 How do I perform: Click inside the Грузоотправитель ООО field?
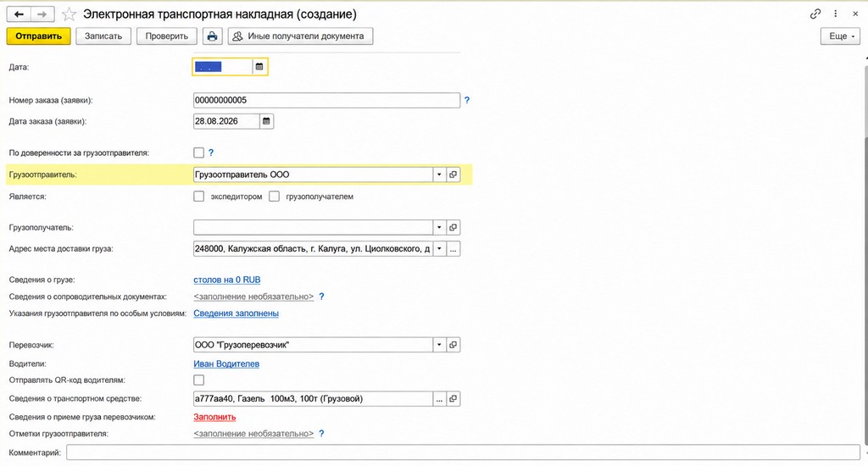click(x=314, y=175)
